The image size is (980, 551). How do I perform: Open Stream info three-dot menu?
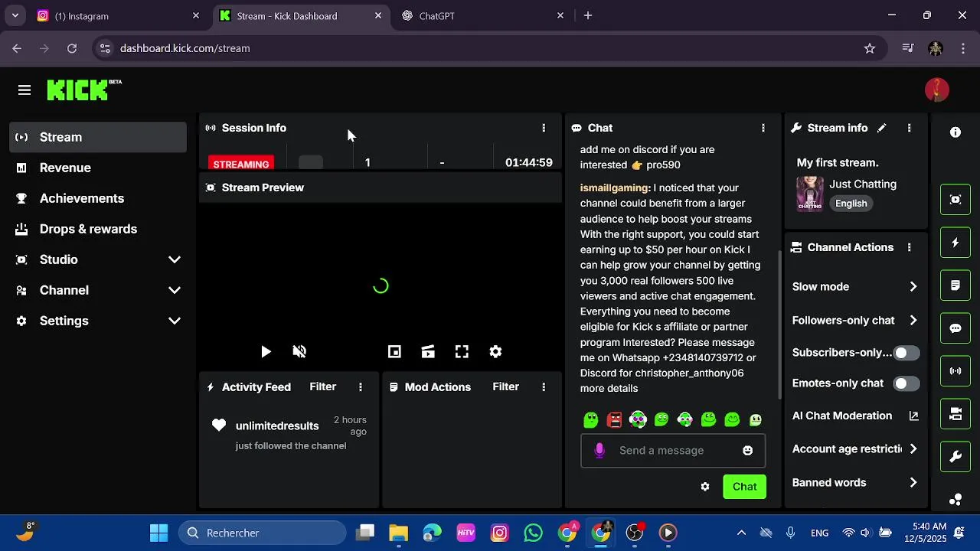click(909, 128)
